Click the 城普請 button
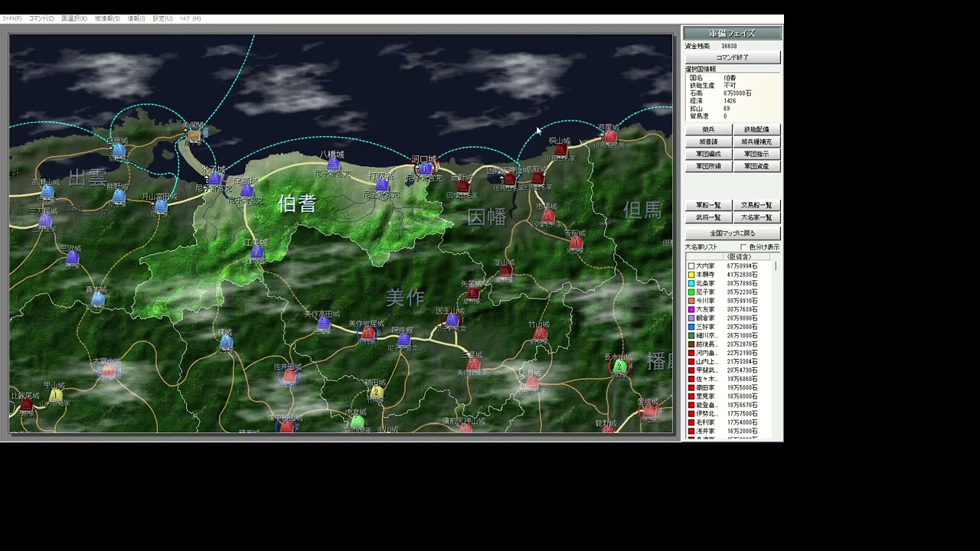 pyautogui.click(x=708, y=142)
